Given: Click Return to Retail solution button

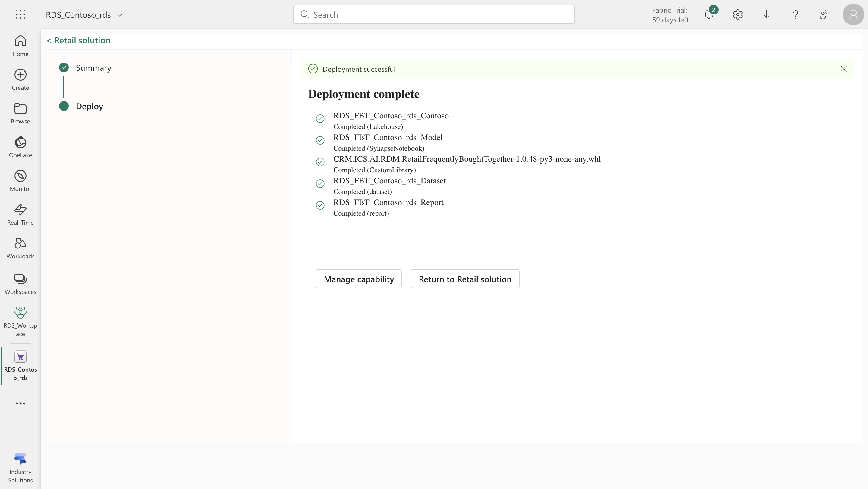Looking at the screenshot, I should [465, 279].
